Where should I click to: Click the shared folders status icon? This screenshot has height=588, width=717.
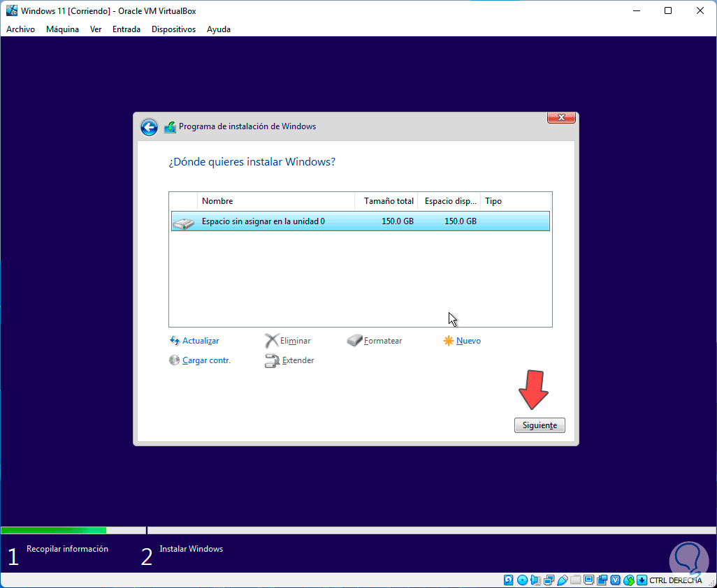coord(575,580)
